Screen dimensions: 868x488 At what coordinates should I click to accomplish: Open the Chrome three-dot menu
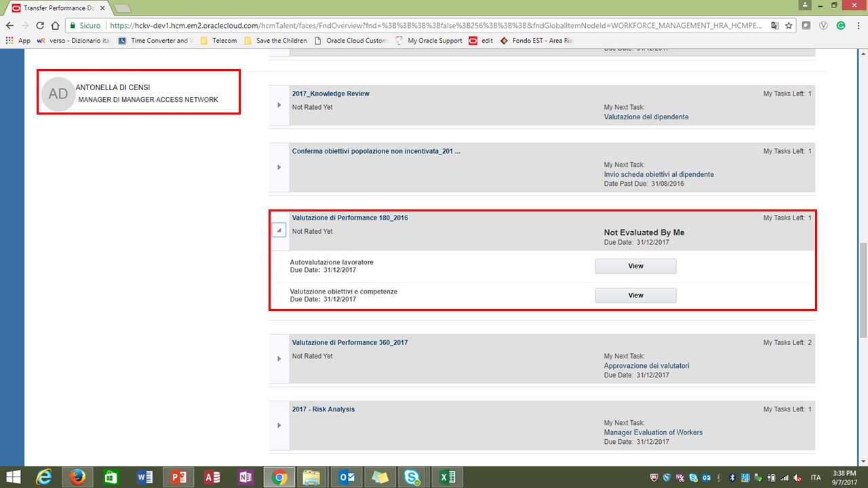click(x=858, y=25)
